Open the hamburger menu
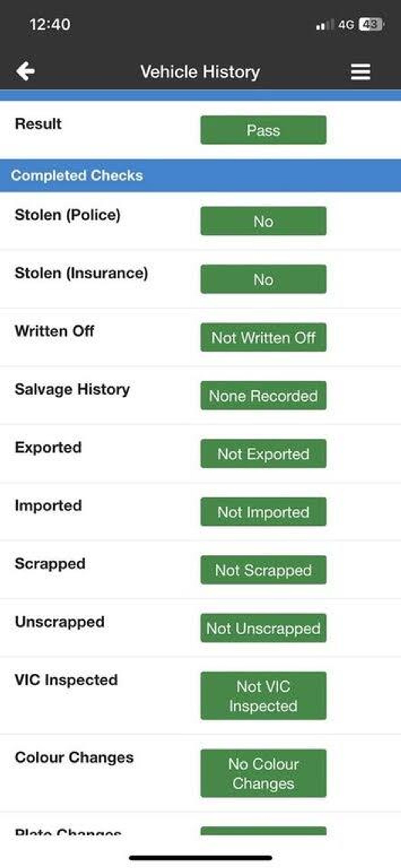This screenshot has height=868, width=401. [360, 72]
